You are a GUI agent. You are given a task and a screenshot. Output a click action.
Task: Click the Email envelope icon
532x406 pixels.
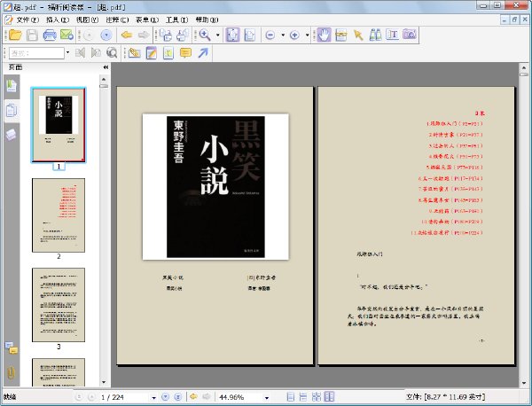tap(67, 35)
